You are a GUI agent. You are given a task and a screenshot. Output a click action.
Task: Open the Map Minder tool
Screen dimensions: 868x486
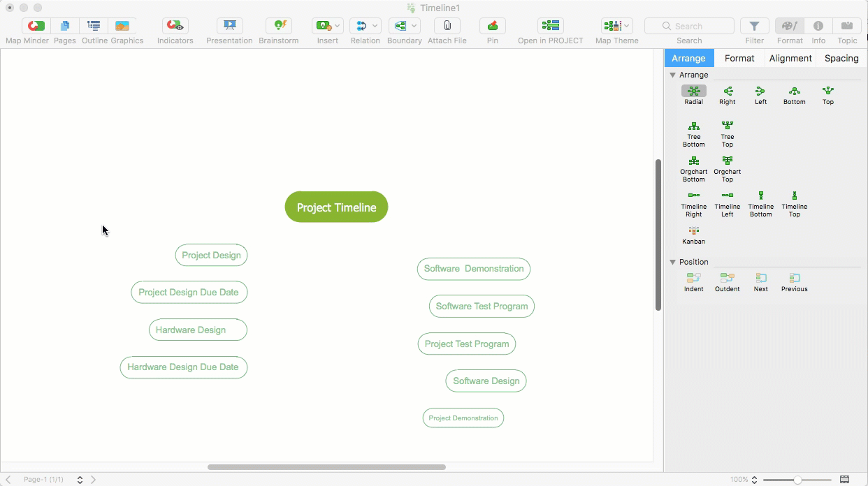coord(36,26)
